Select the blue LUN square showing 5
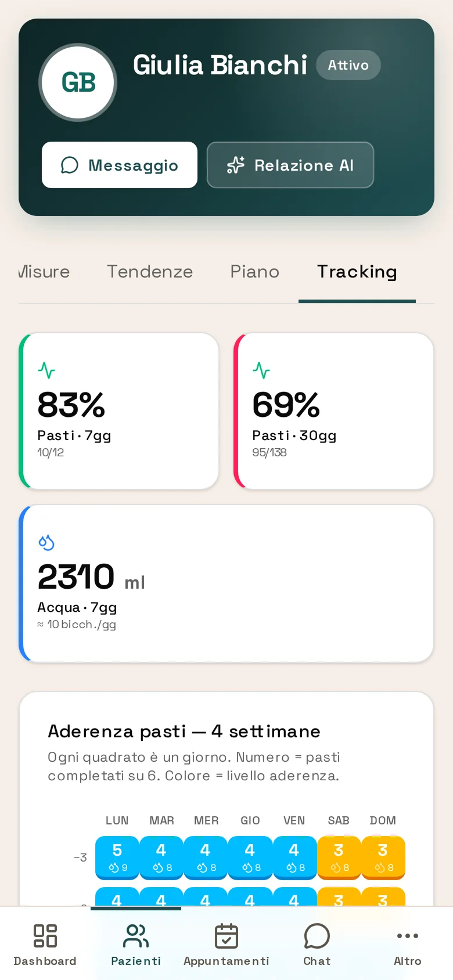The height and width of the screenshot is (980, 453). [117, 858]
